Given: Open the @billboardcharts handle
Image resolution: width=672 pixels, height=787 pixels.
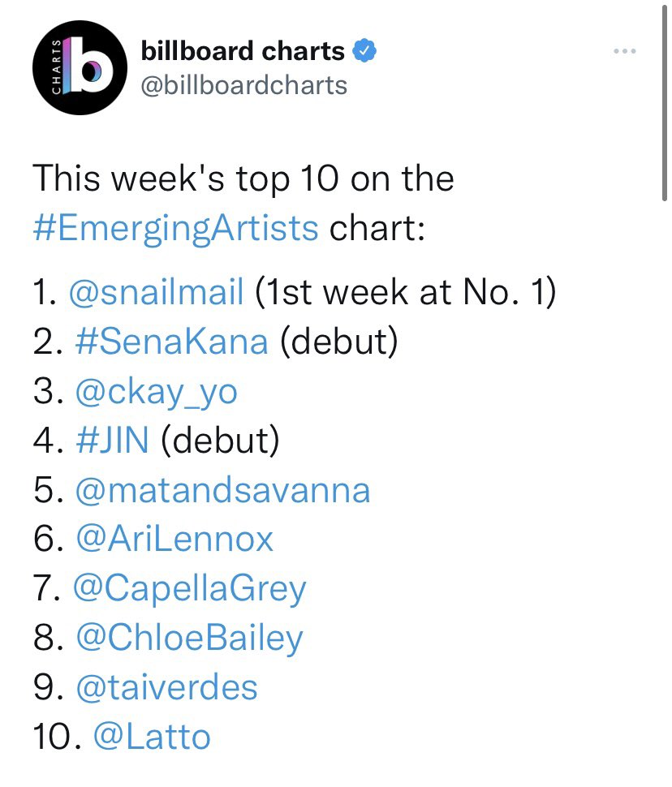Looking at the screenshot, I should point(243,85).
